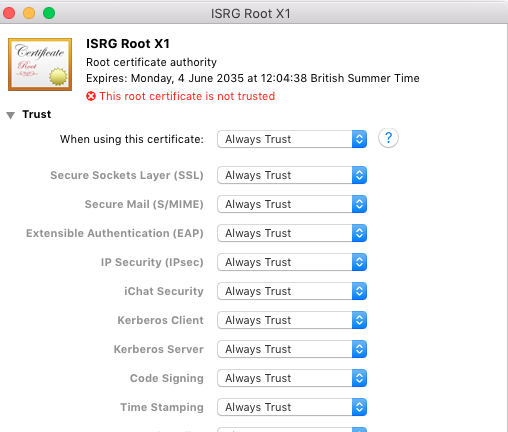Open the Time Stamping trust dropdown

click(x=292, y=407)
